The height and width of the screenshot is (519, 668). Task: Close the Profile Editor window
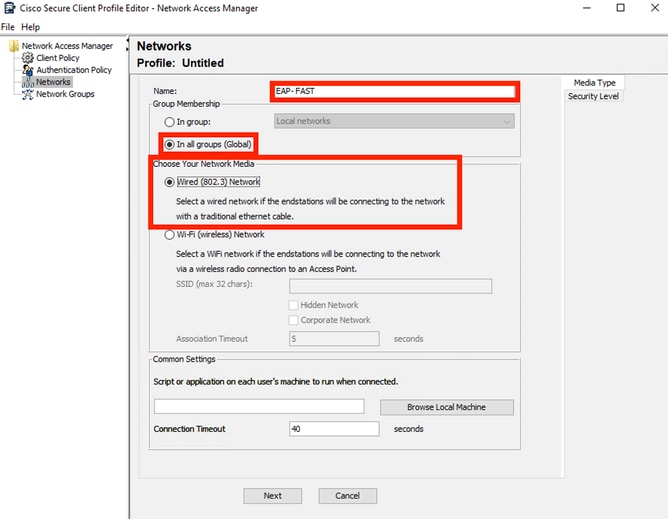655,8
